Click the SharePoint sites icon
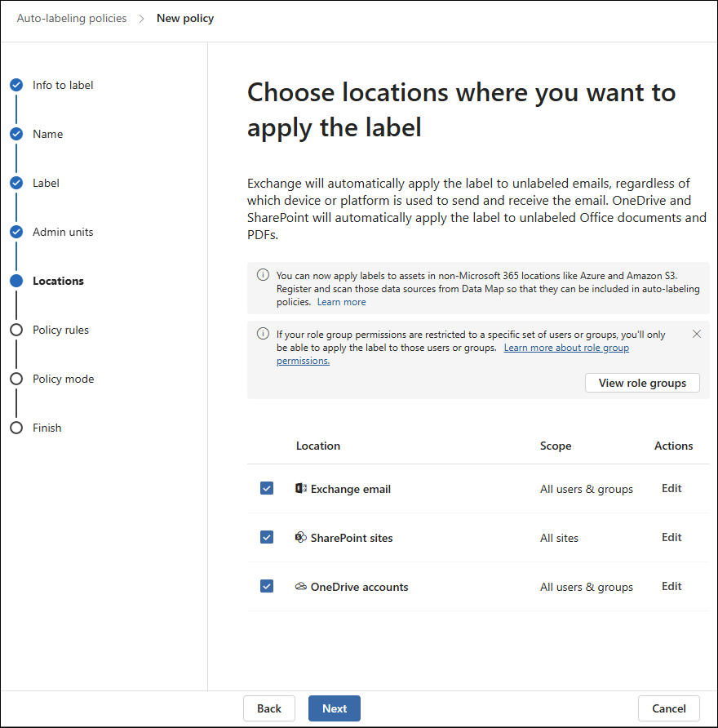718x728 pixels. tap(301, 537)
